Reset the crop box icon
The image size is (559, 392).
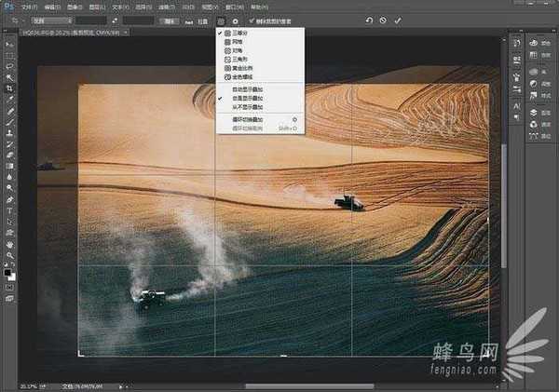(368, 20)
